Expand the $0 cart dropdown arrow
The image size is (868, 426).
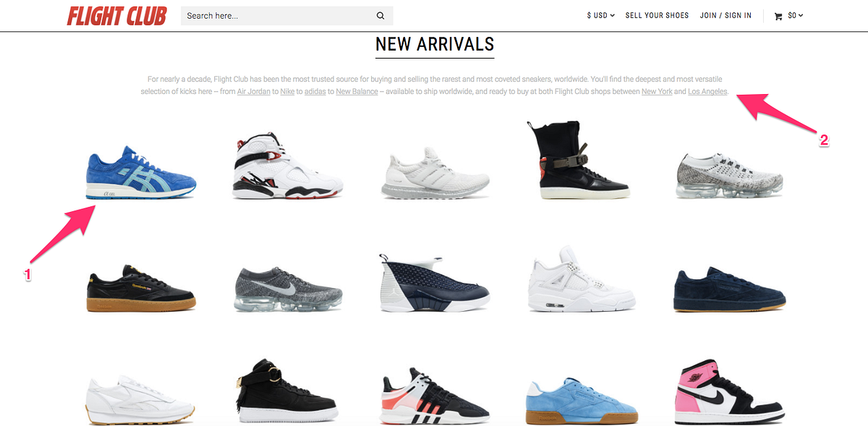pos(801,15)
